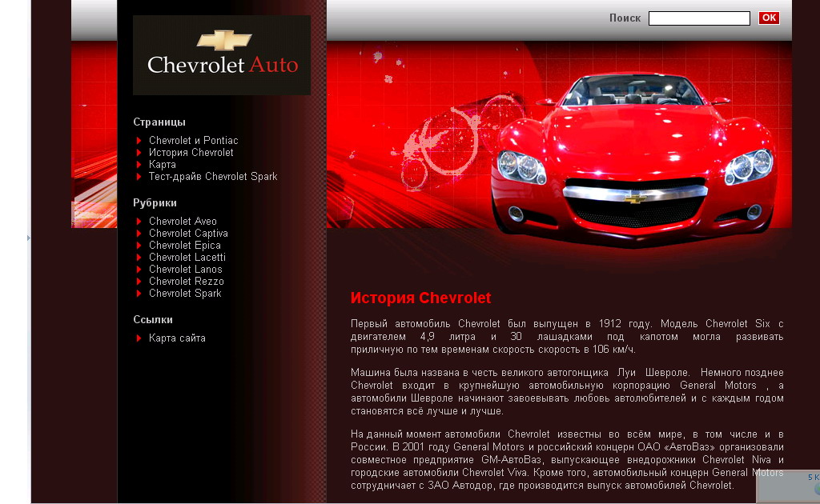Select the Chevrolet Rezzo category
The width and height of the screenshot is (820, 504).
pos(186,282)
